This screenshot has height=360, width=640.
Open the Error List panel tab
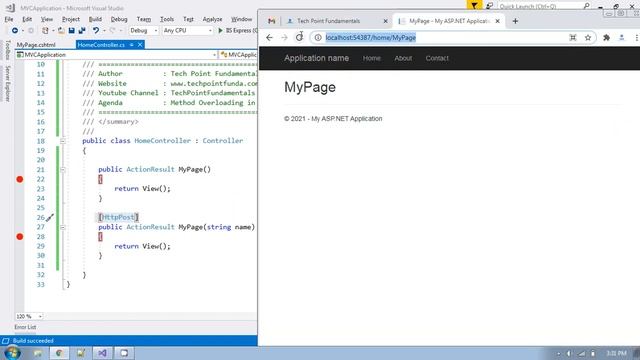tap(25, 327)
